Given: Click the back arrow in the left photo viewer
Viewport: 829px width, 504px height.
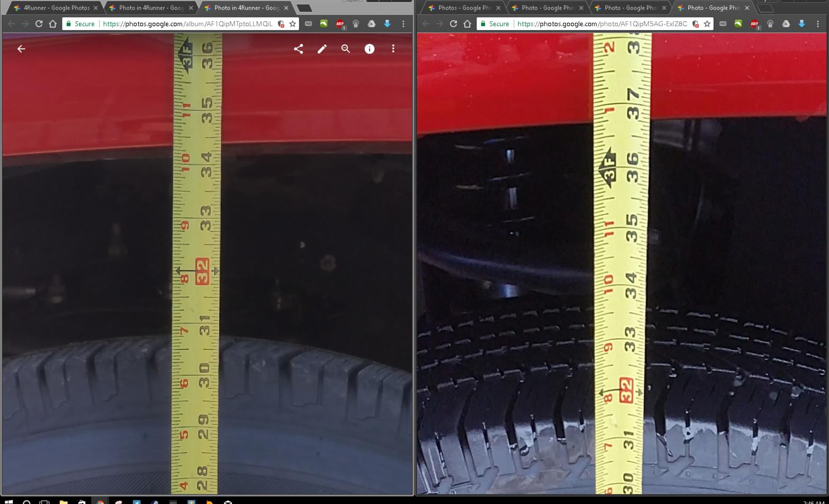Looking at the screenshot, I should pos(21,49).
